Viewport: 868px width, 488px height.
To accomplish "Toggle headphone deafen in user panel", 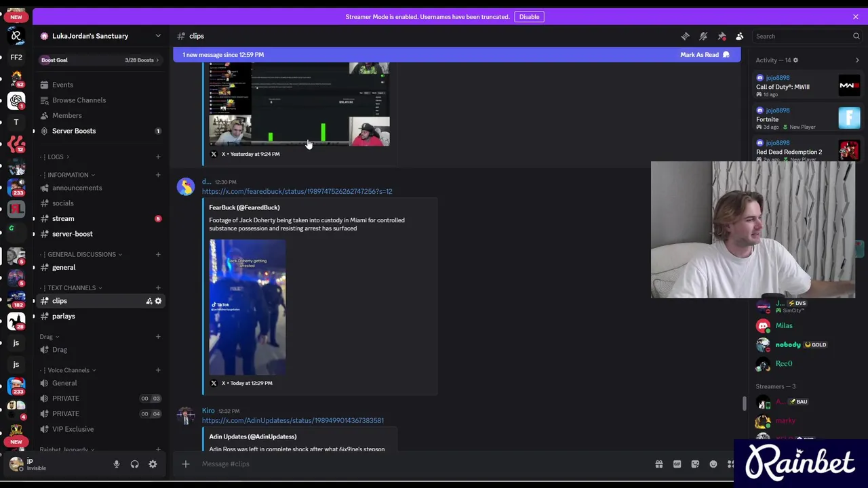I will coord(134,464).
